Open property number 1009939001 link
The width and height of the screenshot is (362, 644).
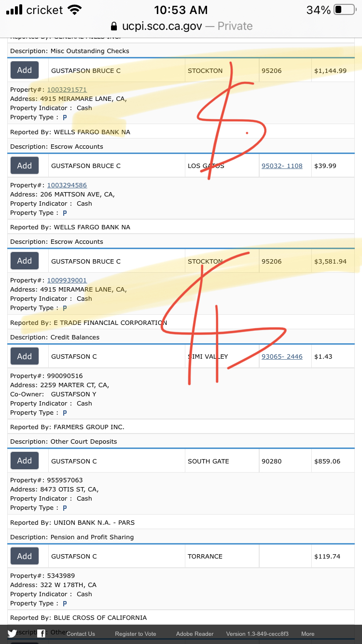pos(67,280)
